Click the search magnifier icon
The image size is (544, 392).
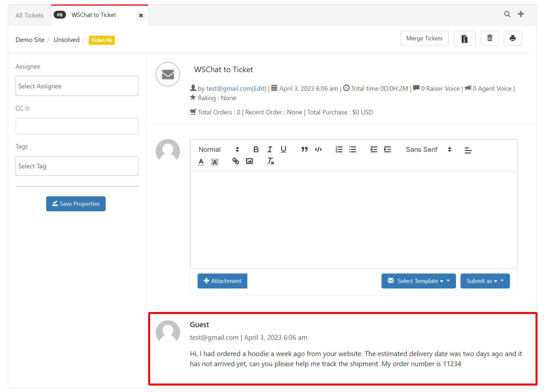(507, 14)
